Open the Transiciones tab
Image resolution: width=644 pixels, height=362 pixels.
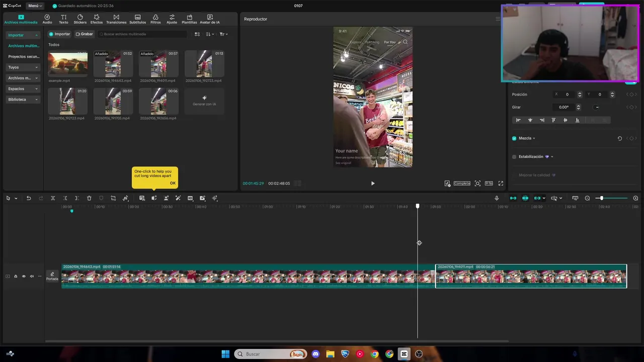click(116, 19)
